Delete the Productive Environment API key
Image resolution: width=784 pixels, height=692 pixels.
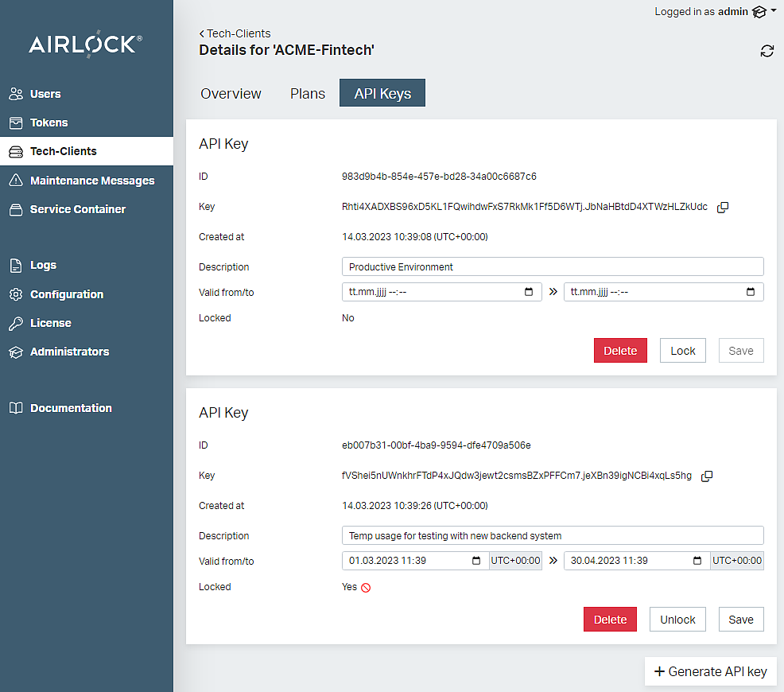pyautogui.click(x=620, y=351)
